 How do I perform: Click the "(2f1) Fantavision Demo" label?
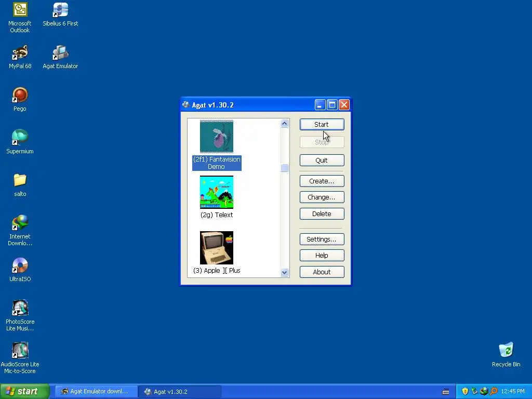click(x=217, y=163)
